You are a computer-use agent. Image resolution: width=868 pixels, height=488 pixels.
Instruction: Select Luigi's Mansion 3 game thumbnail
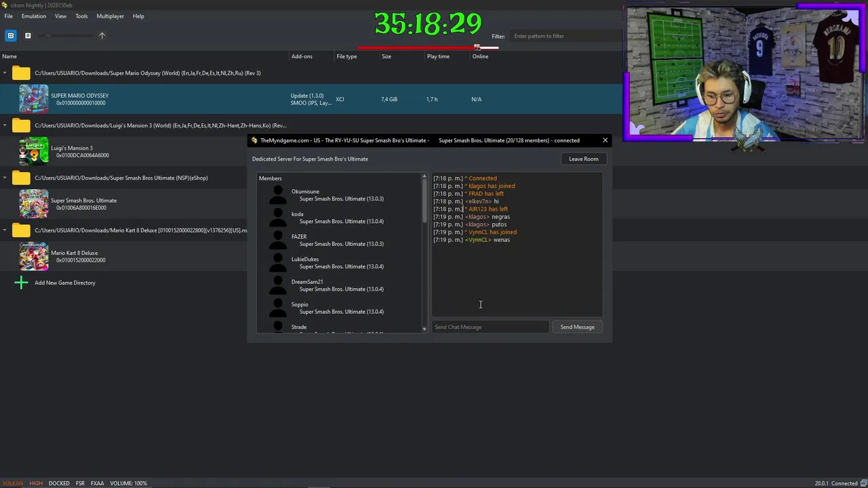pos(34,151)
